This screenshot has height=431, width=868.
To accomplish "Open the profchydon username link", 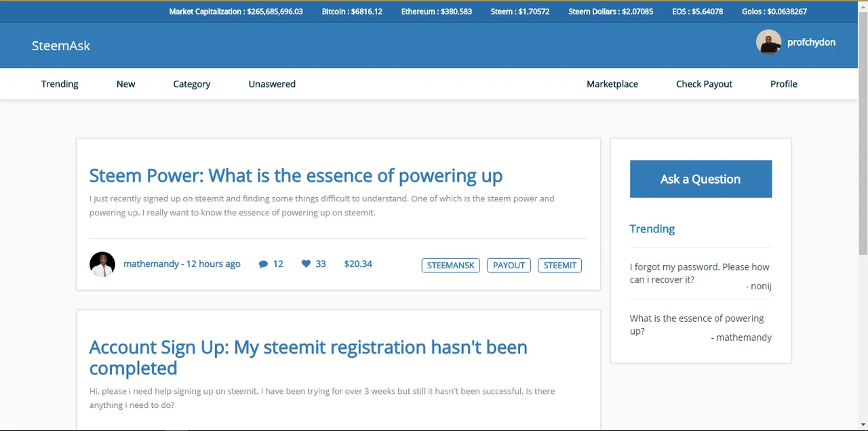I will click(x=811, y=42).
